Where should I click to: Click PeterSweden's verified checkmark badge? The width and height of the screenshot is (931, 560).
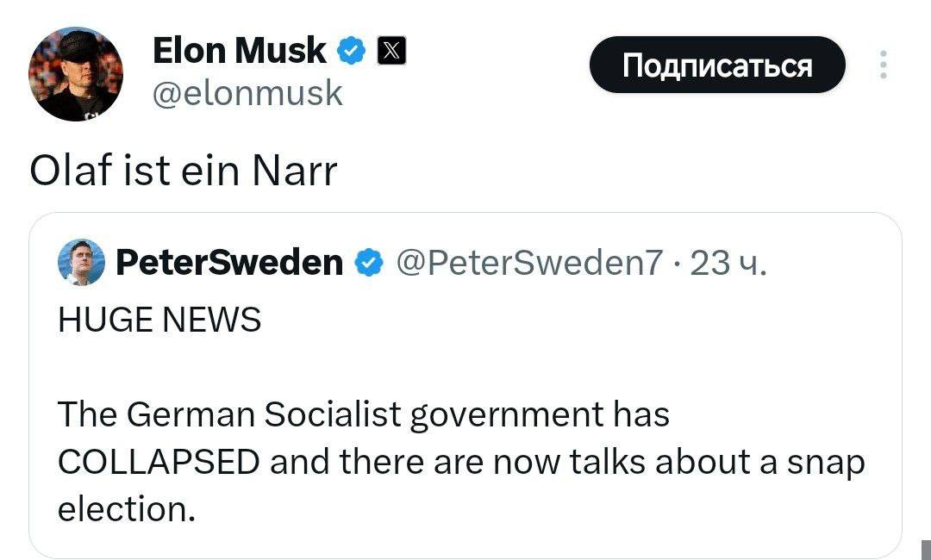click(371, 262)
